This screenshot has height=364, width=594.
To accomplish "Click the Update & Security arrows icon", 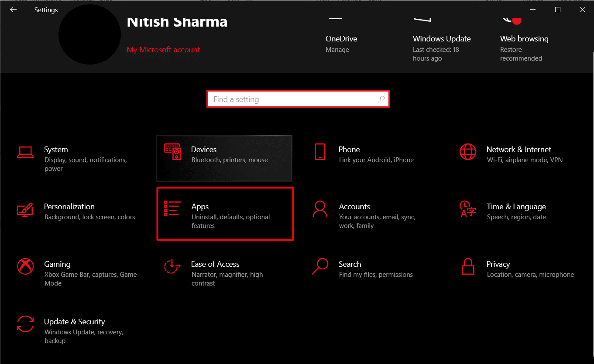I will pos(25,324).
